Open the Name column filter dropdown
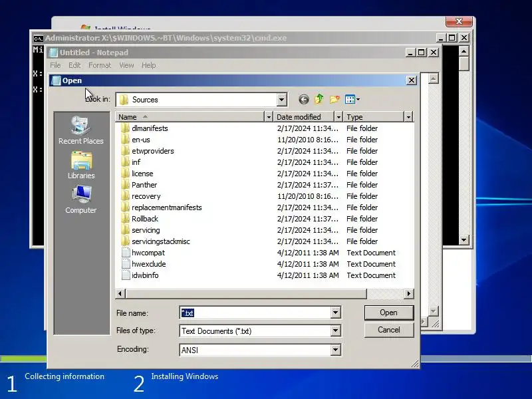This screenshot has height=399, width=532. (269, 117)
